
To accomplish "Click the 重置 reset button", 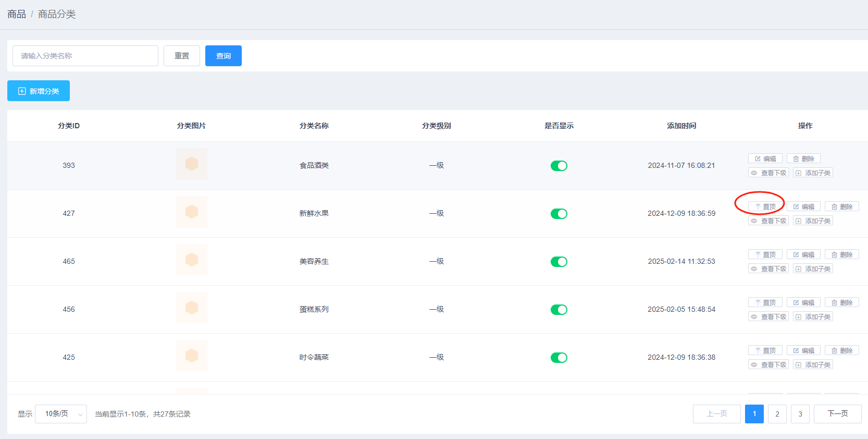I will click(181, 56).
